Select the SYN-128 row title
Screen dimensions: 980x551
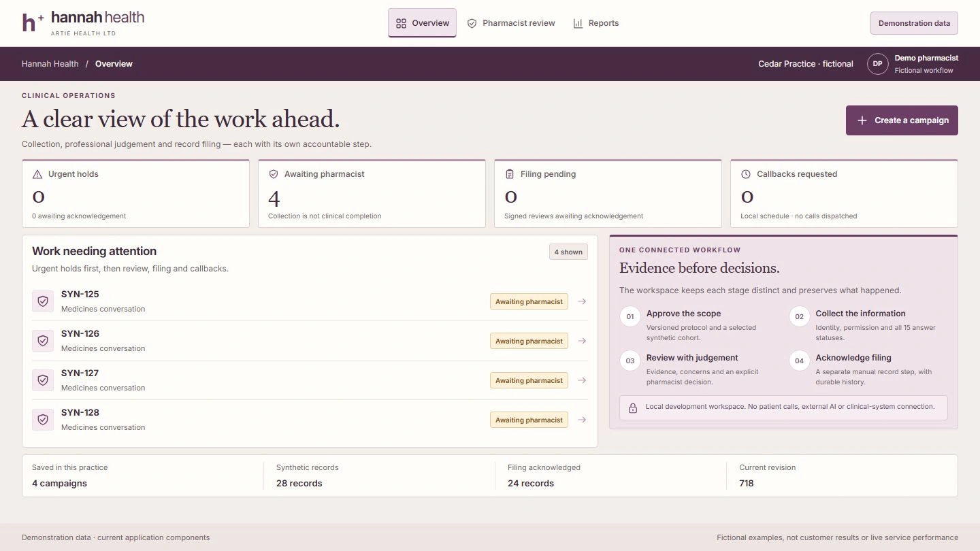(x=80, y=413)
